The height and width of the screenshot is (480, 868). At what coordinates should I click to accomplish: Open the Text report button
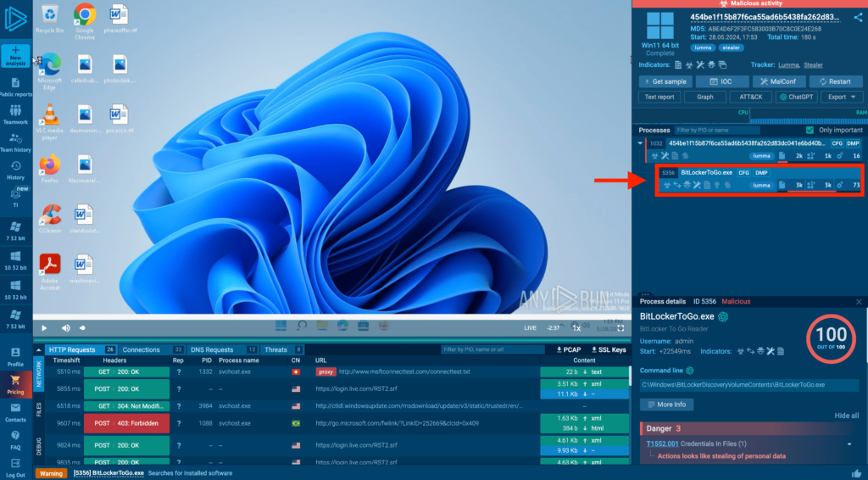(659, 97)
